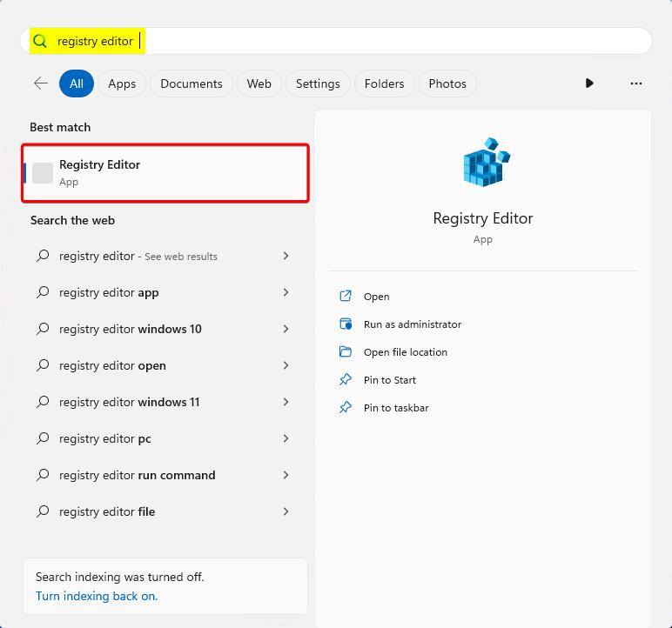
Task: Expand the 'registry editor run command' chevron
Action: [x=286, y=475]
